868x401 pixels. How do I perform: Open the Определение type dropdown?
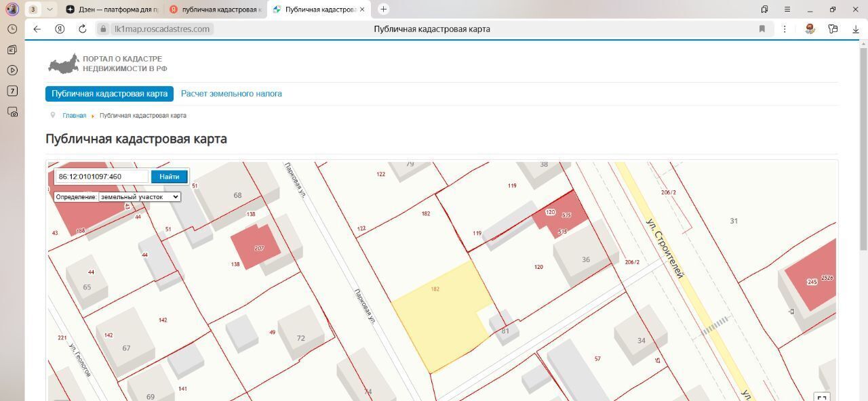(140, 196)
